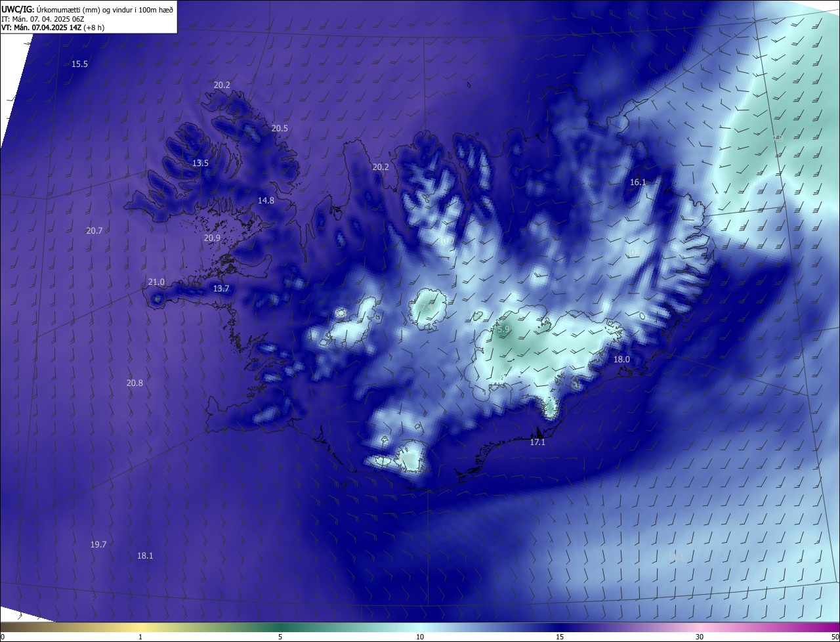This screenshot has height=642, width=840.
Task: Click the colorbar tick label 50
Action: tap(835, 637)
